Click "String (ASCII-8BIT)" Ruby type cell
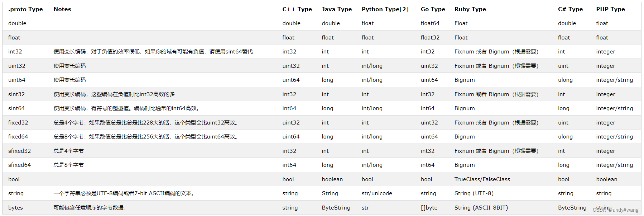Screen dimensions: 644x216 point(481,208)
